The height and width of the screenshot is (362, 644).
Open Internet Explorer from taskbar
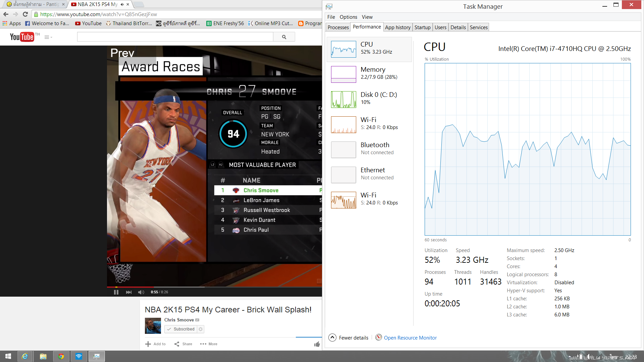pyautogui.click(x=25, y=356)
